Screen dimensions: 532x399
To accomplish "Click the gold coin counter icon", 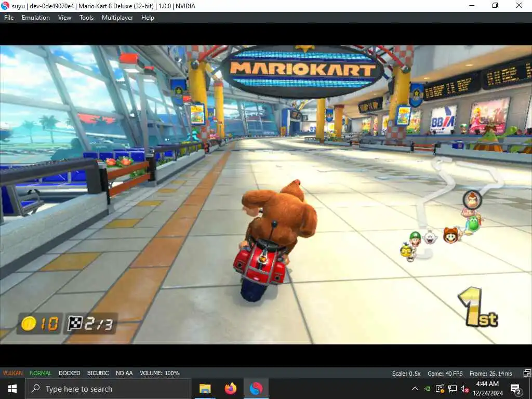I will [x=29, y=324].
